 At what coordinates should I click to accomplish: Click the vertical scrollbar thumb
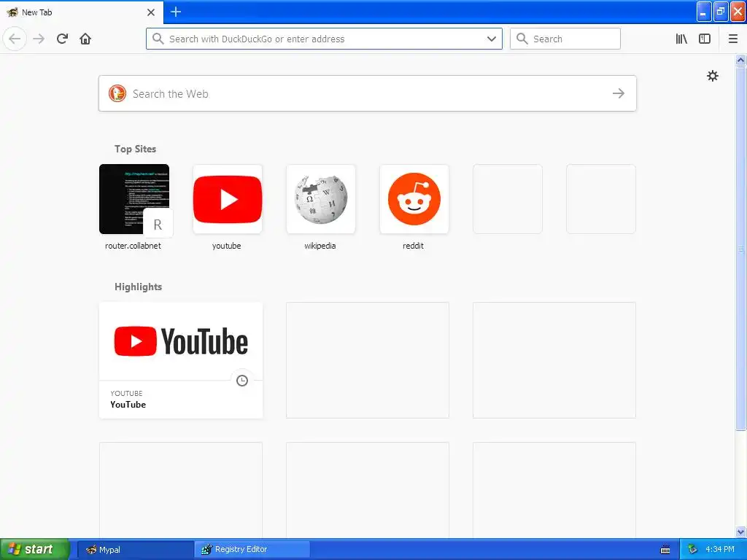pos(741,248)
